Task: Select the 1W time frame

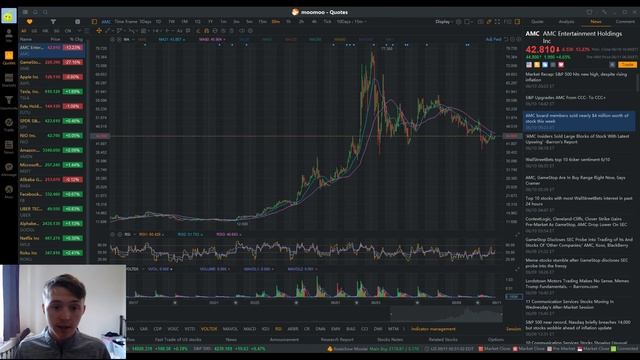Action: [x=171, y=22]
